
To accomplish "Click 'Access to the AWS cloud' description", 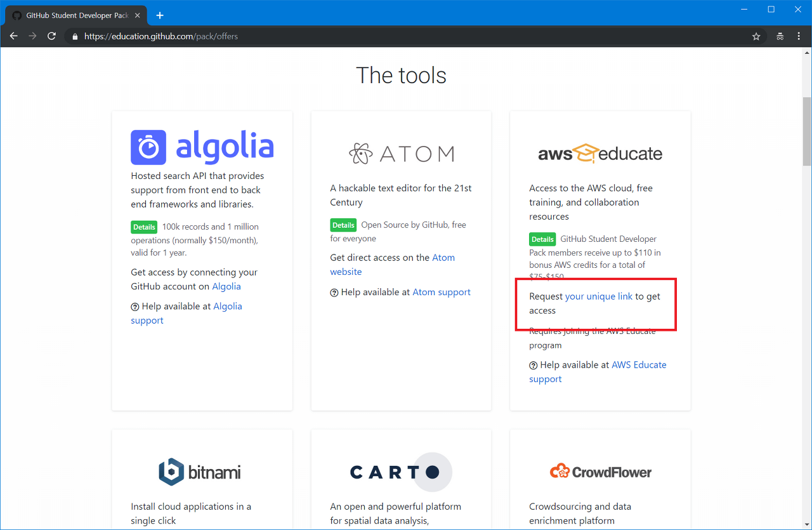I will (591, 202).
